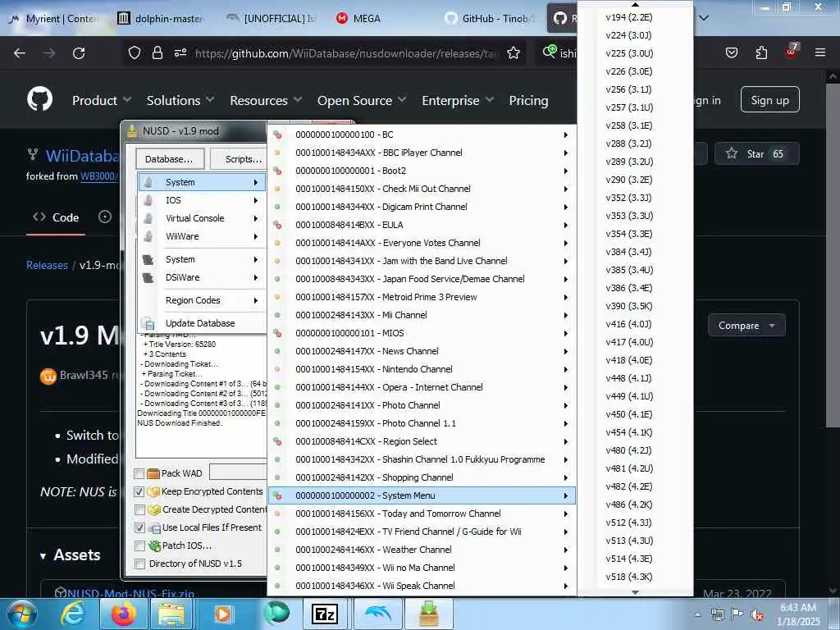Open the Windows Start orb

tap(21, 614)
